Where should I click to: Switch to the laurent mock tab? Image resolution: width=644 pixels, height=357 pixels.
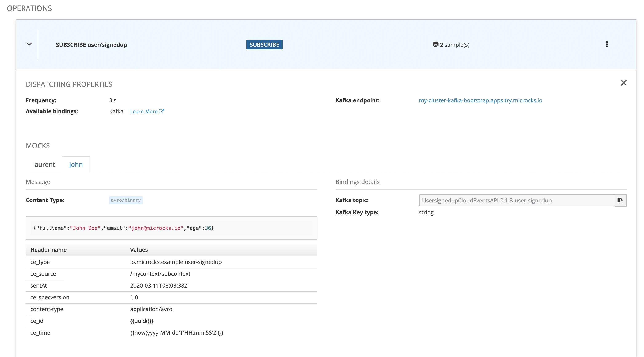[44, 164]
